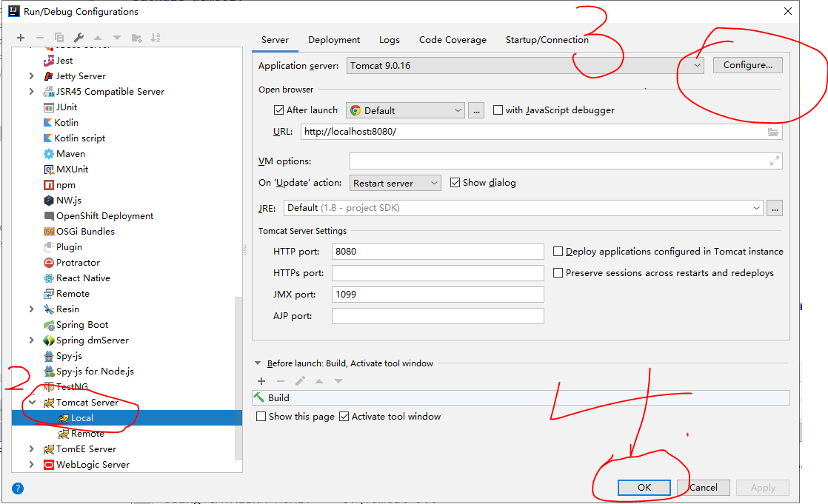Open the browser Default dropdown

[405, 110]
